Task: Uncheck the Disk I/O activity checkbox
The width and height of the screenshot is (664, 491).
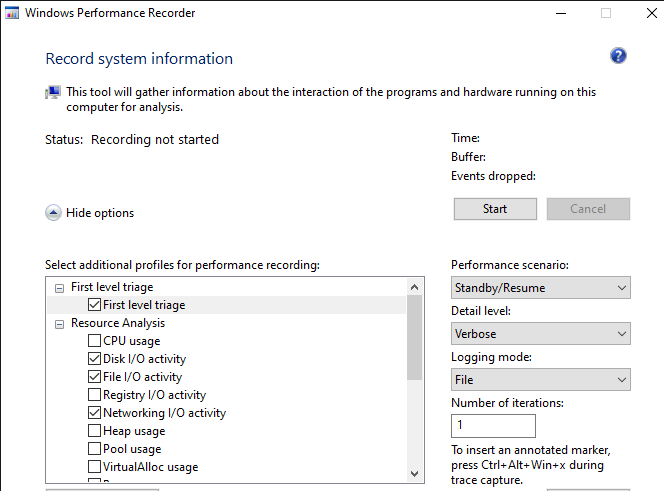Action: (x=94, y=358)
